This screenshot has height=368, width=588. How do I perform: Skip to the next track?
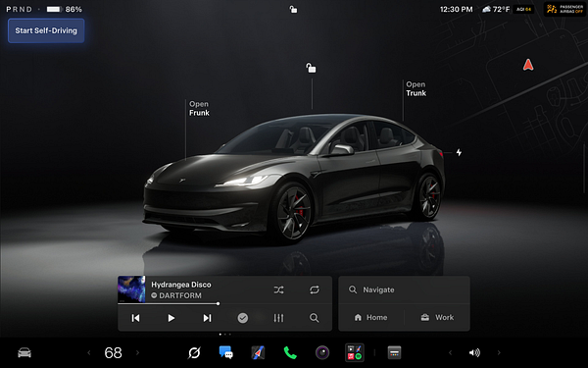[207, 318]
